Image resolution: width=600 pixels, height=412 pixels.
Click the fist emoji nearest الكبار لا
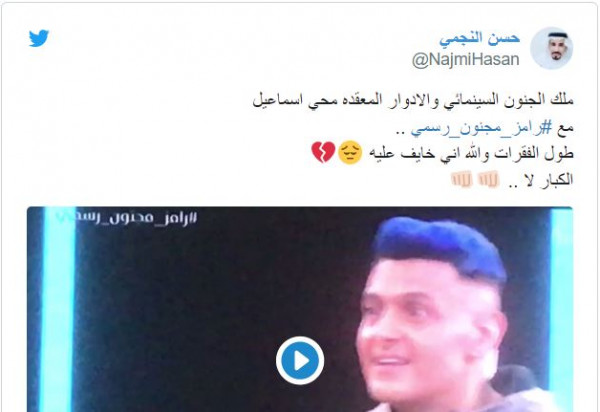[489, 179]
